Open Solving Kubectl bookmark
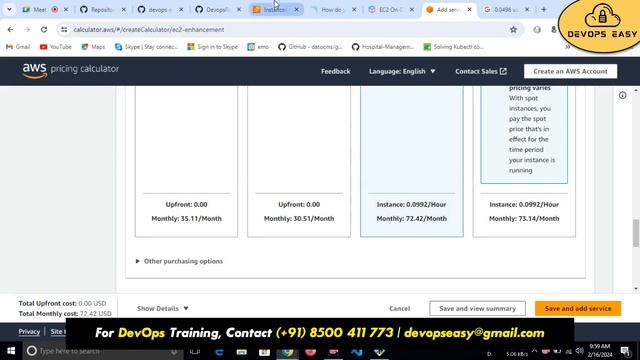The width and height of the screenshot is (640, 360). (x=453, y=47)
